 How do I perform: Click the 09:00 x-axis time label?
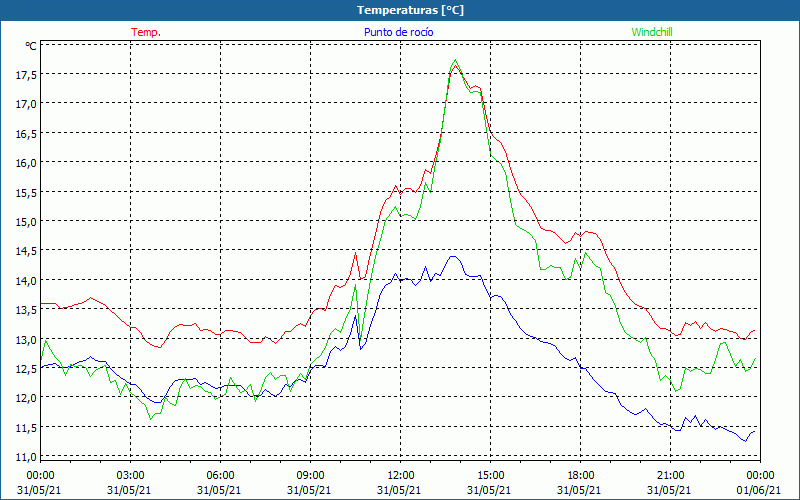tap(310, 476)
